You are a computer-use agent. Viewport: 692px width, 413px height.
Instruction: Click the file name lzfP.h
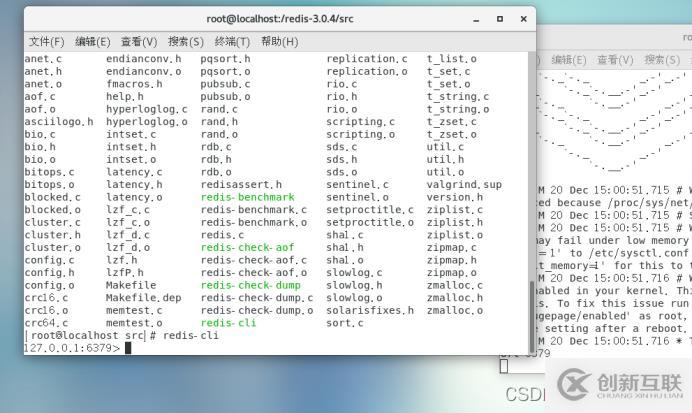pyautogui.click(x=125, y=273)
